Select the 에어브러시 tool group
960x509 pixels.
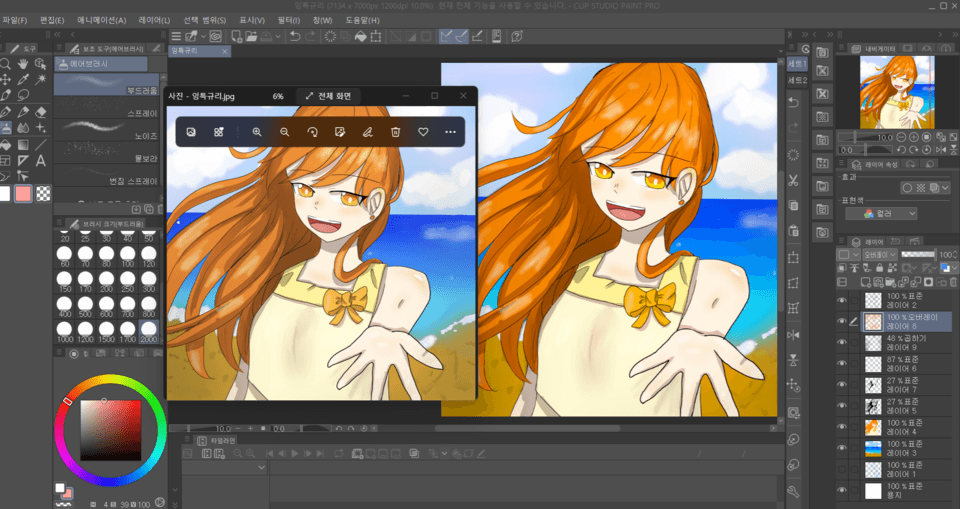[x=101, y=64]
